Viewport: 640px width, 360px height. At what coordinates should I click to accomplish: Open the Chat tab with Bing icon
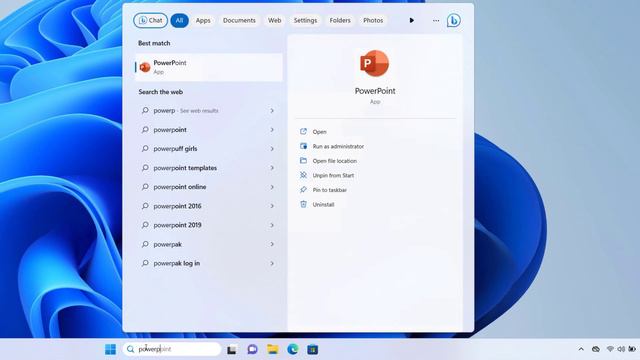[x=150, y=20]
